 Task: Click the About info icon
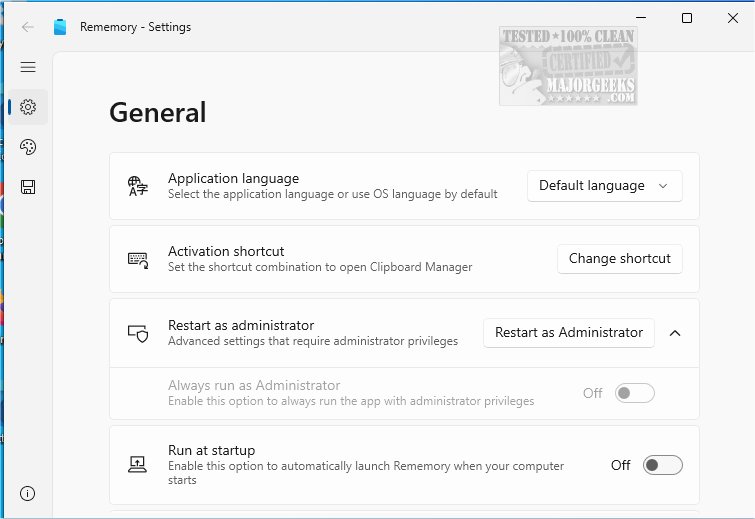tap(28, 493)
